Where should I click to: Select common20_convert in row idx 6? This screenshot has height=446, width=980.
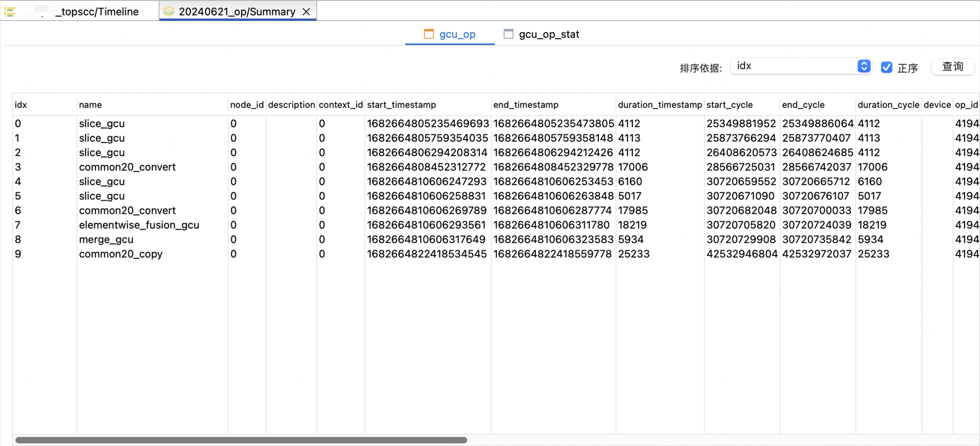[x=128, y=211]
